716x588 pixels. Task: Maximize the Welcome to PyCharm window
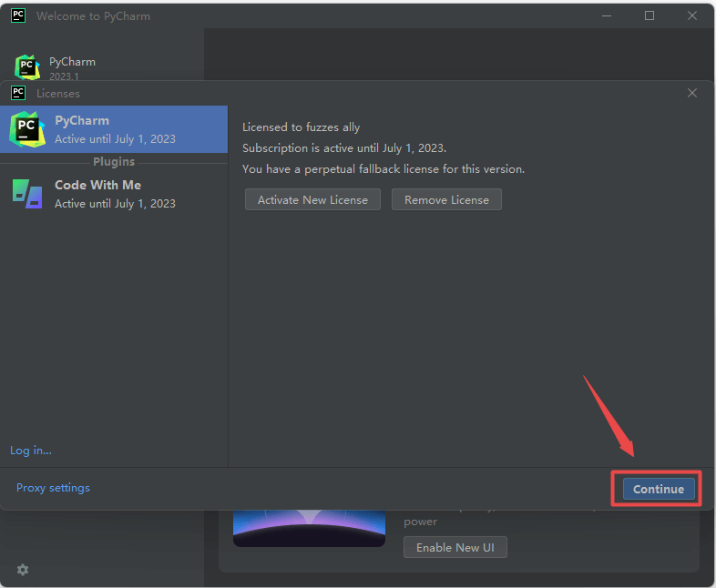pyautogui.click(x=650, y=15)
